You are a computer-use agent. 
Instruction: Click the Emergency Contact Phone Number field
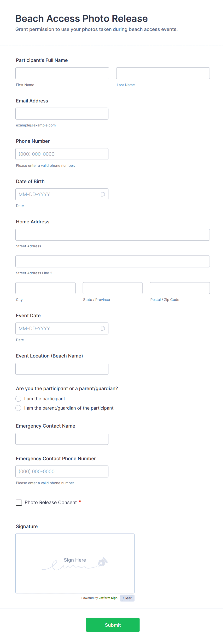(x=62, y=471)
